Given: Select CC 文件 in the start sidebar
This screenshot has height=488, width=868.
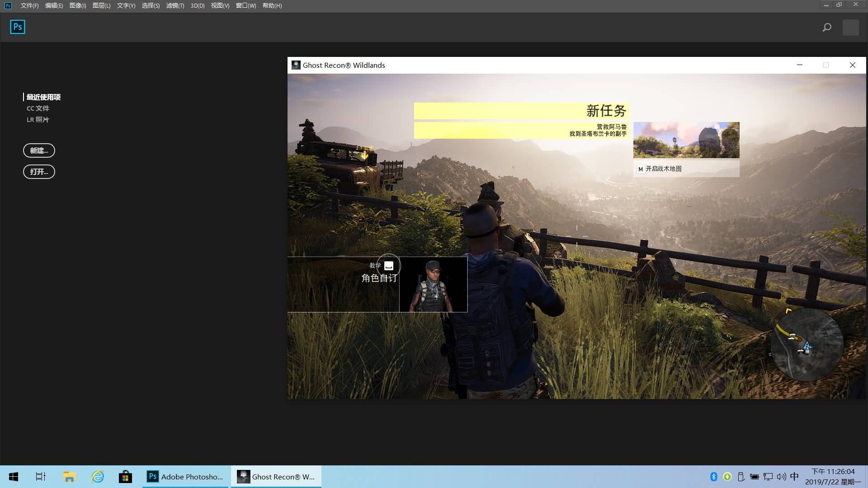Looking at the screenshot, I should pos(38,108).
